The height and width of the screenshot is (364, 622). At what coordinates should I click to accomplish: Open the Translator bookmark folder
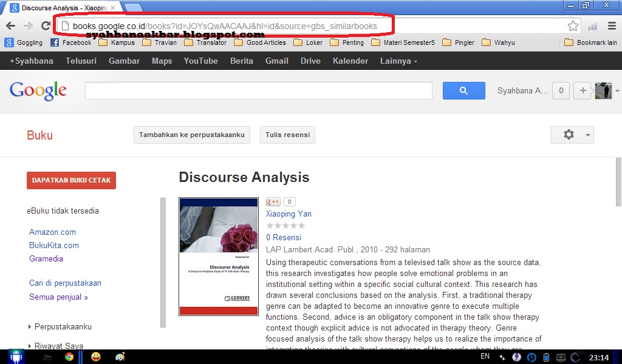click(205, 42)
